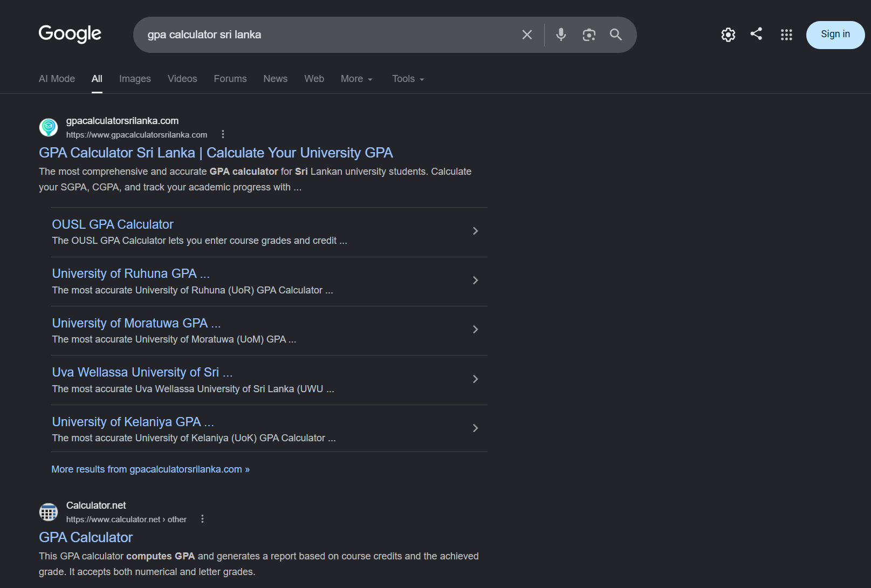The width and height of the screenshot is (871, 588).
Task: Open OUSL GPA Calculator sitelink
Action: 113,224
